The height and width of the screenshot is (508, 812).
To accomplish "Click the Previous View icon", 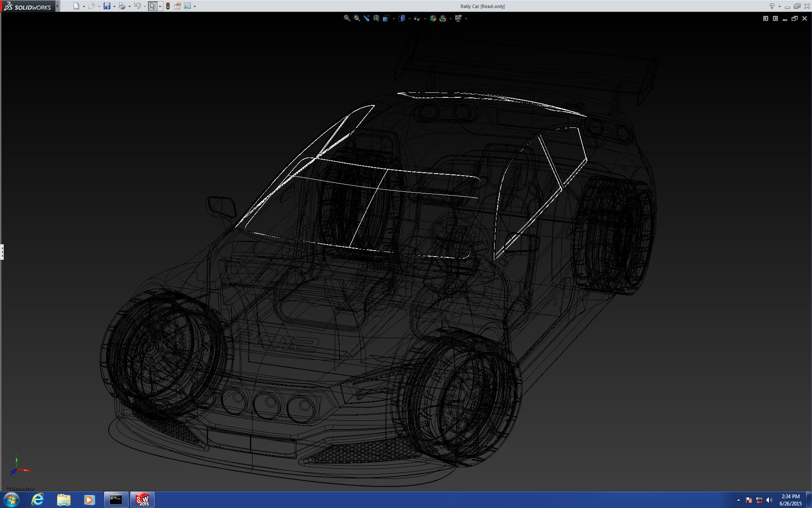I will (x=366, y=18).
